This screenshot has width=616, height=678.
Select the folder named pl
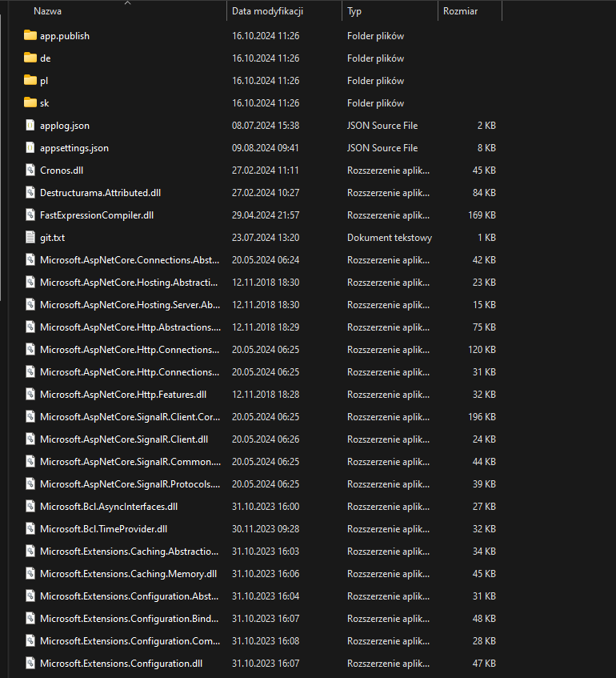point(44,81)
